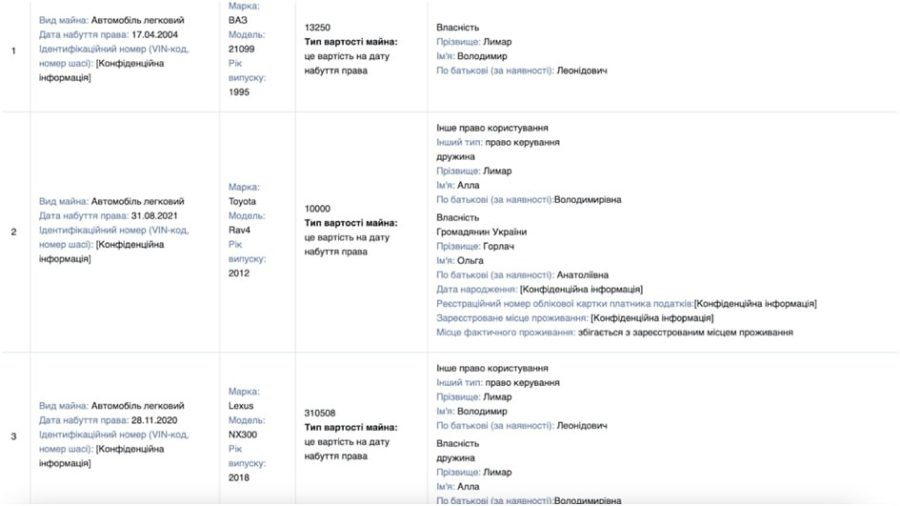Click the acquisition date 28.11.2020
The image size is (900, 506).
[x=154, y=420]
